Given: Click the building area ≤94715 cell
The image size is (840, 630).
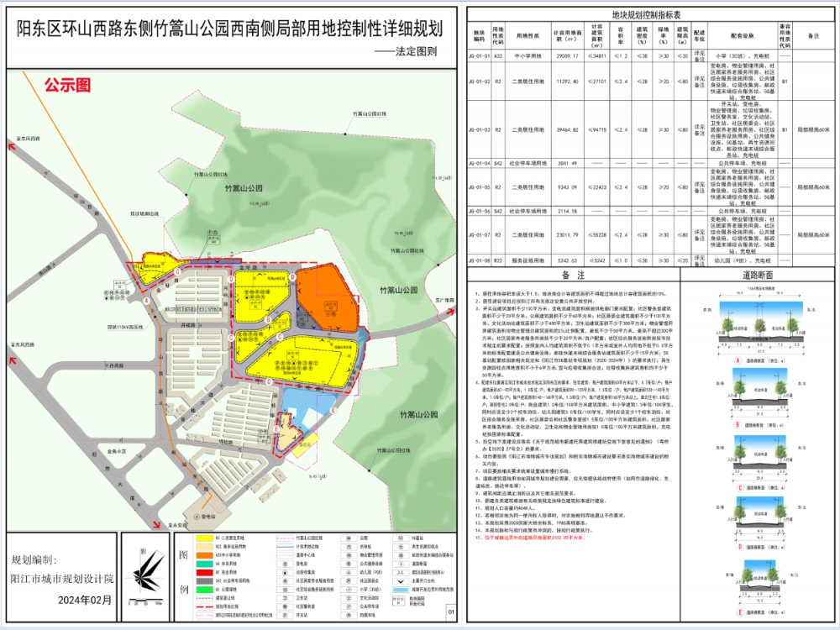Looking at the screenshot, I should pos(596,129).
